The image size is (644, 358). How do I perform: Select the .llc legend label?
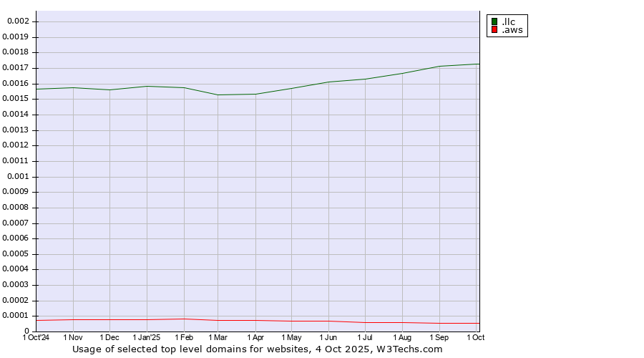508,21
